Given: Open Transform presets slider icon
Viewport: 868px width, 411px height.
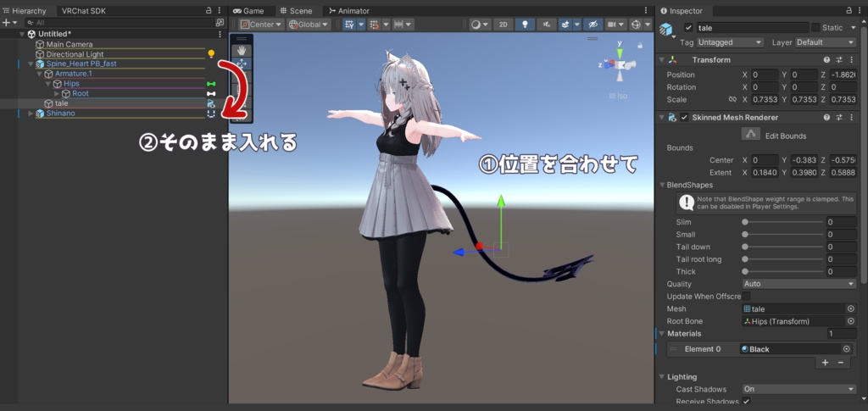Looking at the screenshot, I should [x=838, y=59].
